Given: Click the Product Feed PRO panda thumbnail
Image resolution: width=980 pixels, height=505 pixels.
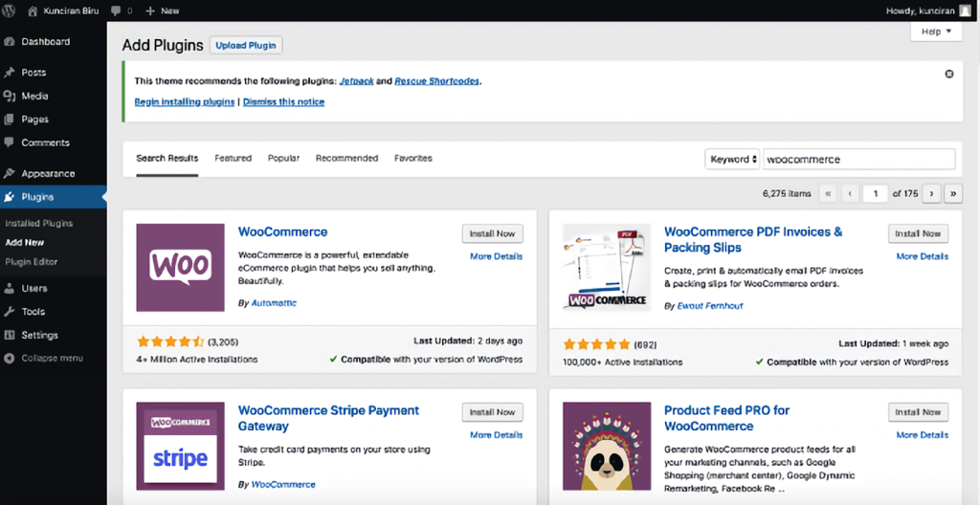Looking at the screenshot, I should (x=606, y=447).
